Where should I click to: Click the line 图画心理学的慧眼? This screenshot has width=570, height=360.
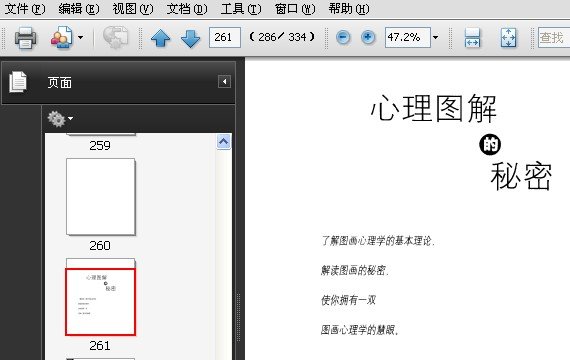(x=360, y=330)
